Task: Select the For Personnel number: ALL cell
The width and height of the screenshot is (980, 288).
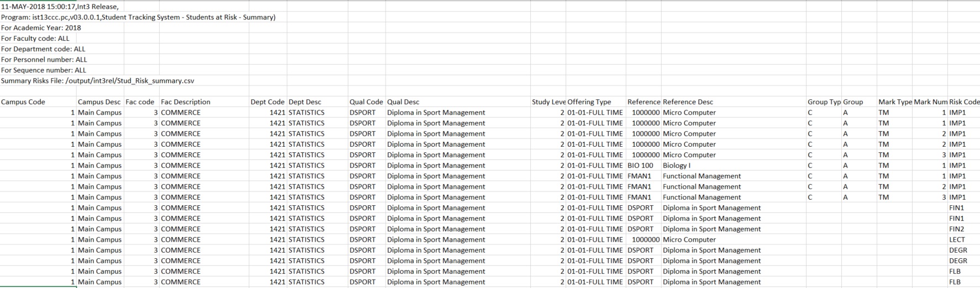Action: pyautogui.click(x=44, y=60)
